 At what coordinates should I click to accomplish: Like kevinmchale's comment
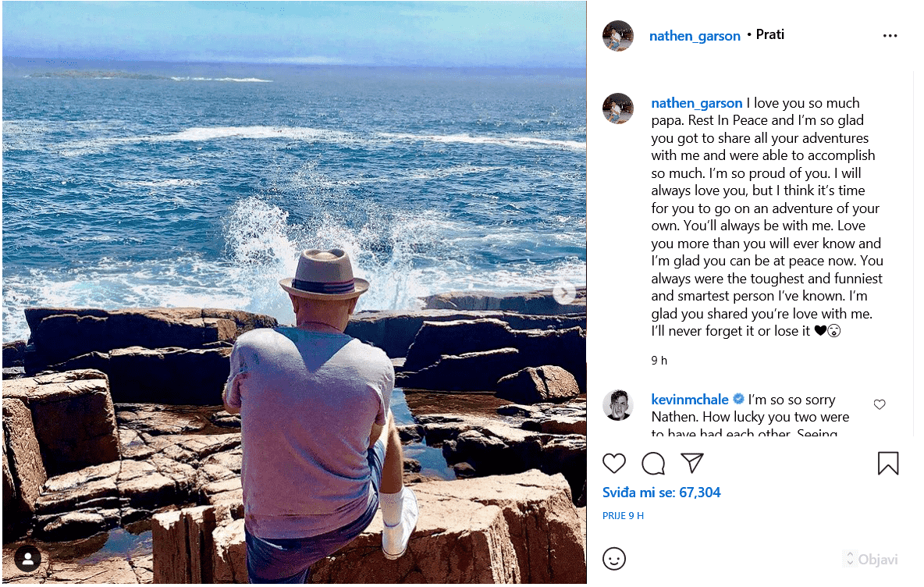880,404
